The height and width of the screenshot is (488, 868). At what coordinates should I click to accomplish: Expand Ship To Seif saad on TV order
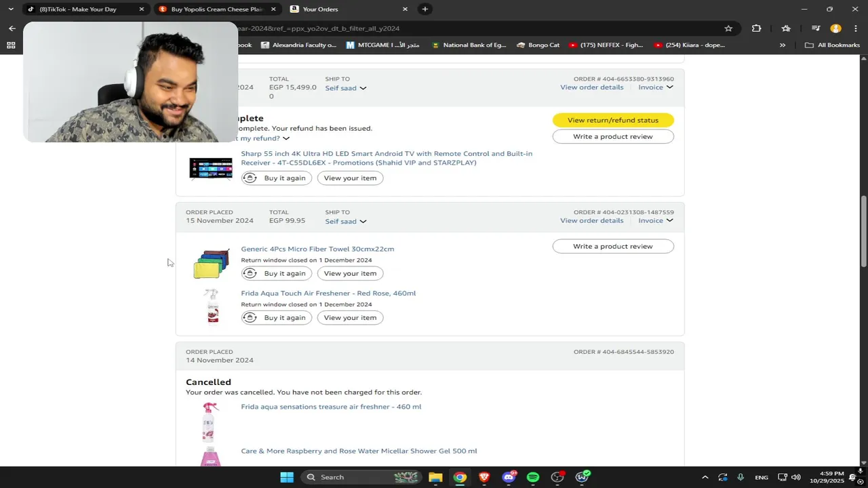(x=346, y=88)
